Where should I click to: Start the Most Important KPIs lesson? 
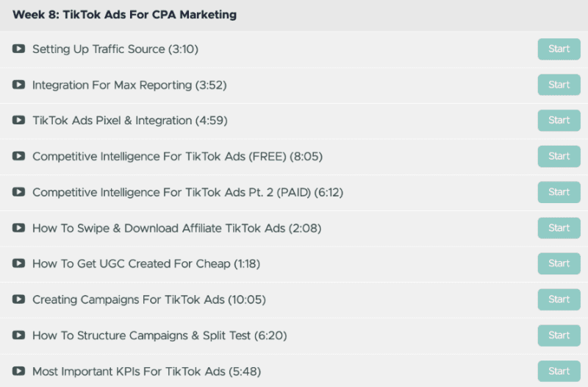pos(559,371)
